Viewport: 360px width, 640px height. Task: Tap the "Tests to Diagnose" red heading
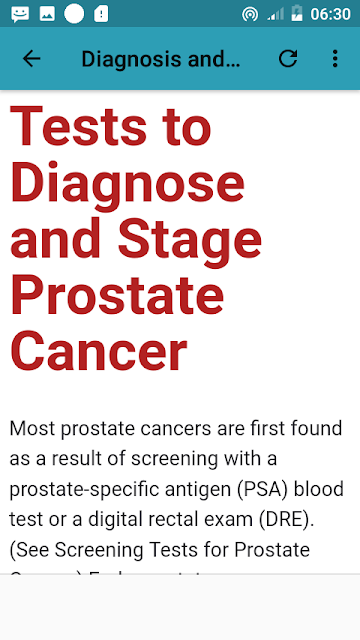point(127,153)
